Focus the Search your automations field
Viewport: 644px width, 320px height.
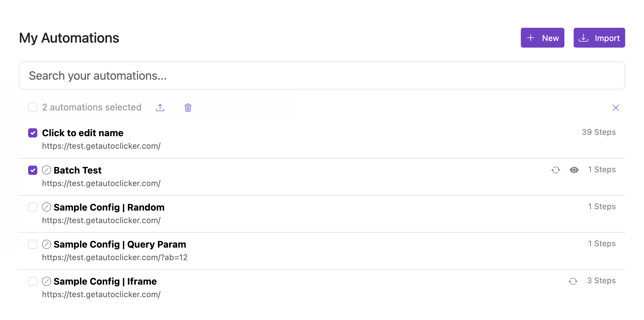click(322, 76)
